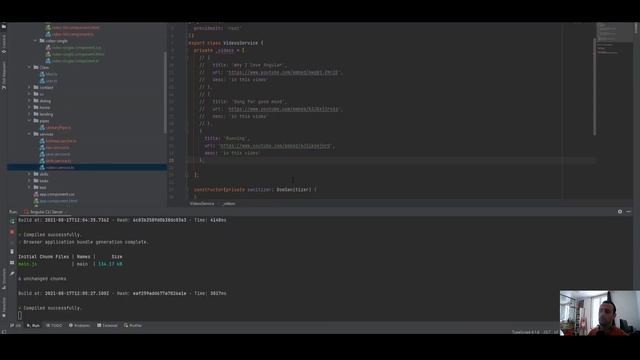The height and width of the screenshot is (360, 640).
Task: Pin the run tab
Action: (12, 273)
